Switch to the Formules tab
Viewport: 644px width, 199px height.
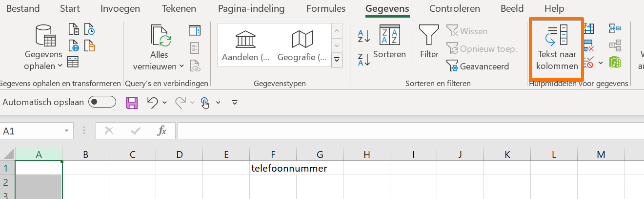pos(326,9)
